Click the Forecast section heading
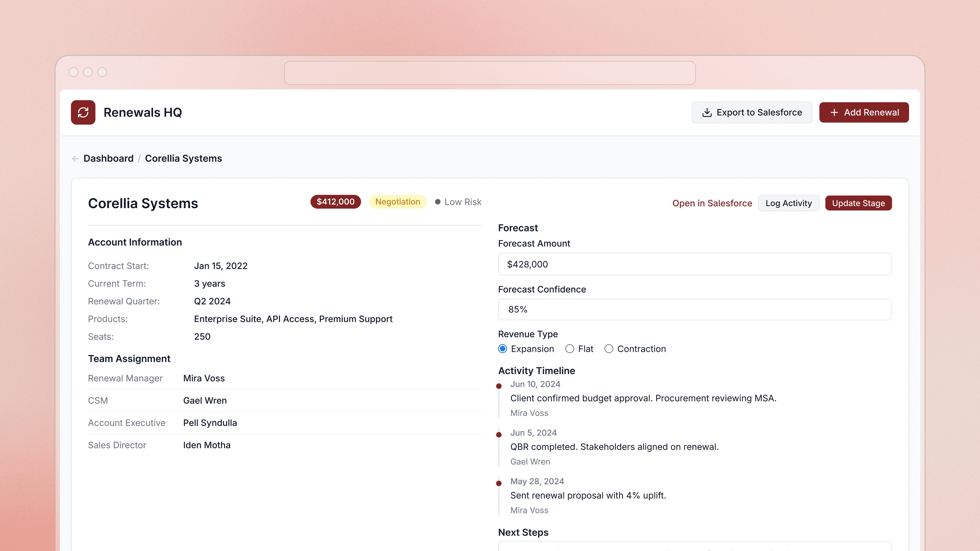980x551 pixels. (x=518, y=228)
